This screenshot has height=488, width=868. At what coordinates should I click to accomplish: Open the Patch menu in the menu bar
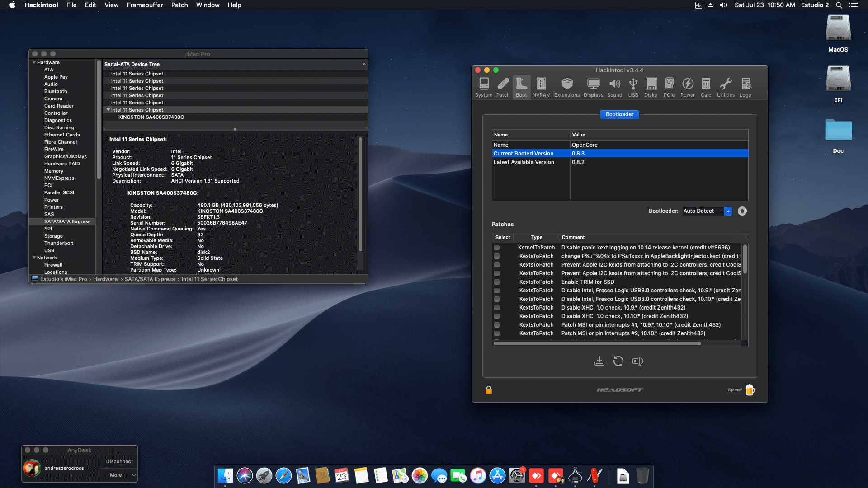(179, 5)
